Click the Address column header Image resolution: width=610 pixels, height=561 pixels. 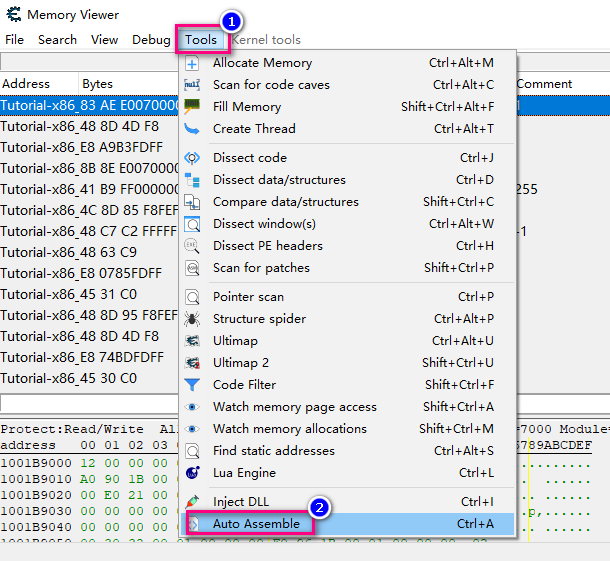point(39,84)
